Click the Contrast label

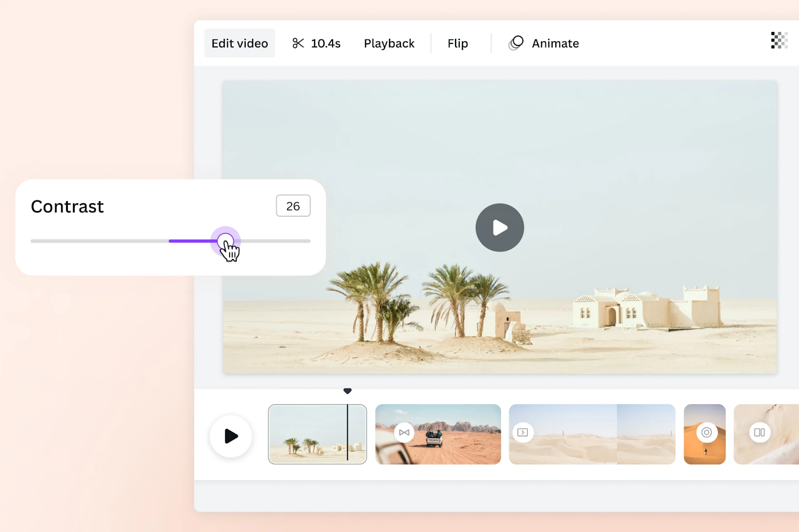pos(67,207)
